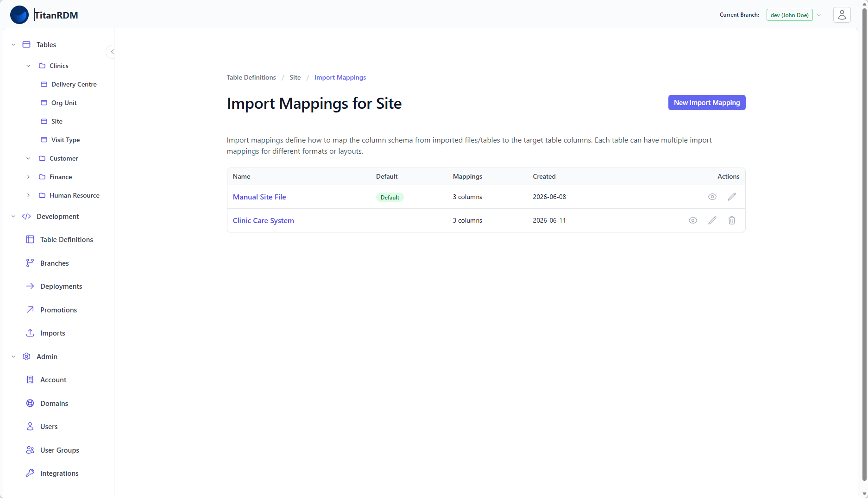Open the Current Branch dropdown arrow
This screenshot has height=498, width=868.
pos(819,15)
